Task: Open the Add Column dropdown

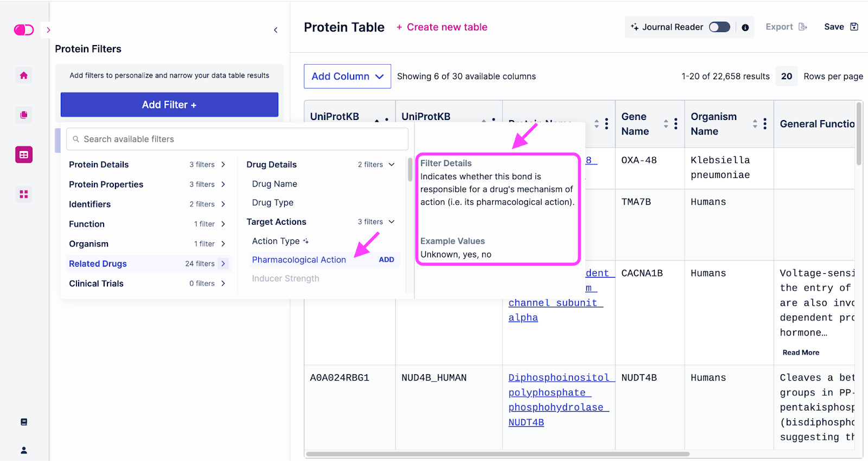Action: coord(347,77)
